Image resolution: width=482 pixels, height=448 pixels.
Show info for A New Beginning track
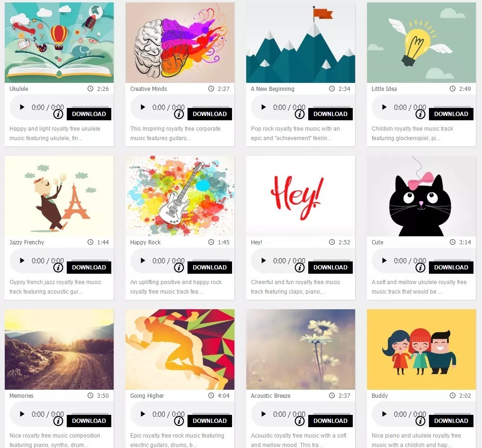300,115
